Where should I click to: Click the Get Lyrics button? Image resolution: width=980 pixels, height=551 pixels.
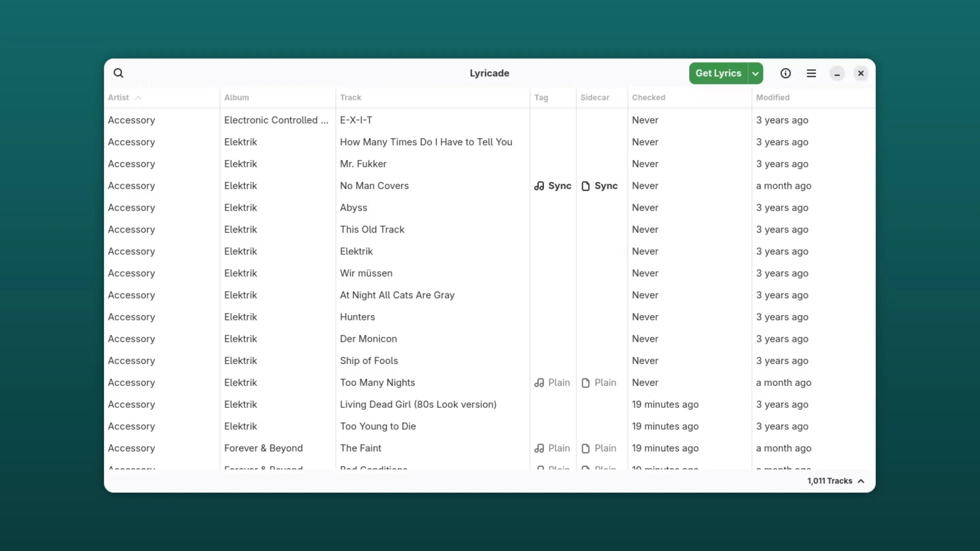click(x=718, y=73)
